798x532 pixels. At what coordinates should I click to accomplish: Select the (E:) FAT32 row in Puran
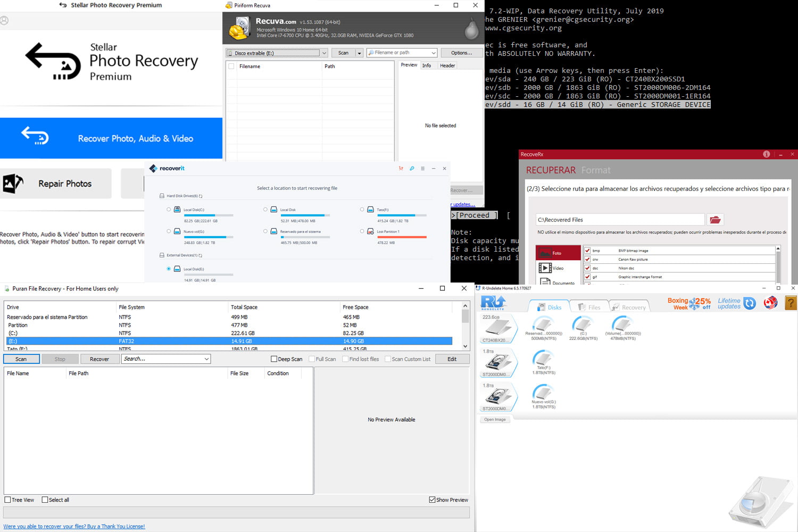(229, 341)
